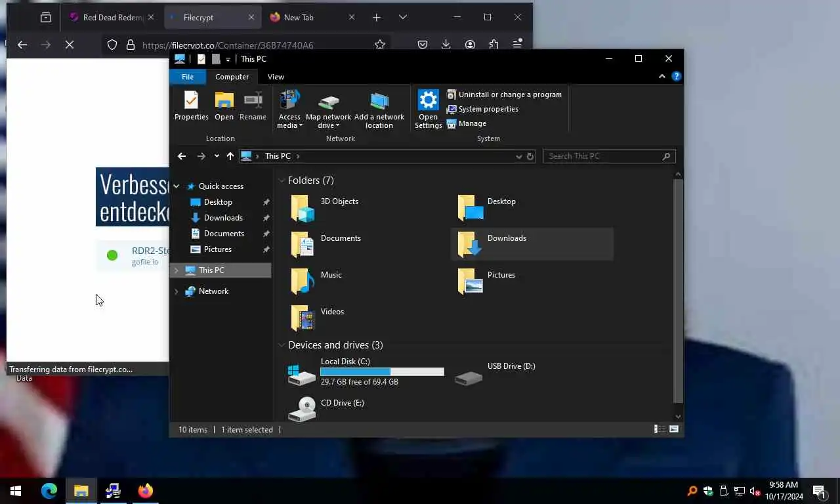Expand the This PC tree node

click(176, 270)
